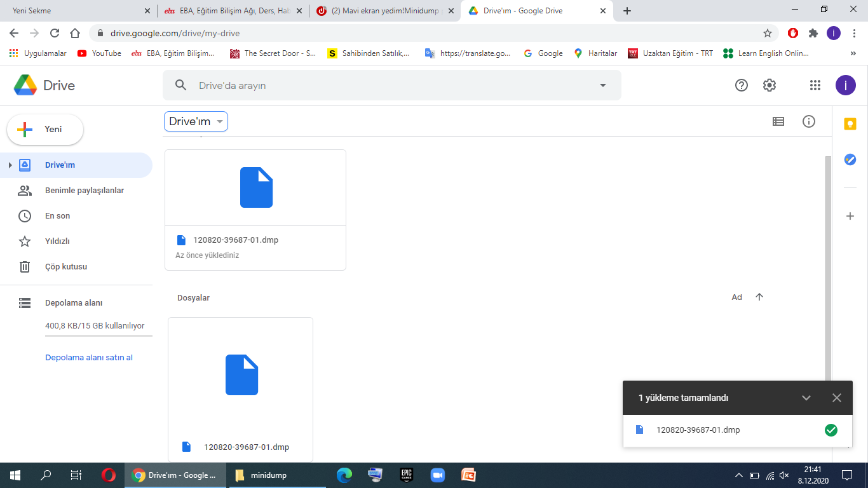
Task: Open the Google apps grid
Action: click(815, 85)
